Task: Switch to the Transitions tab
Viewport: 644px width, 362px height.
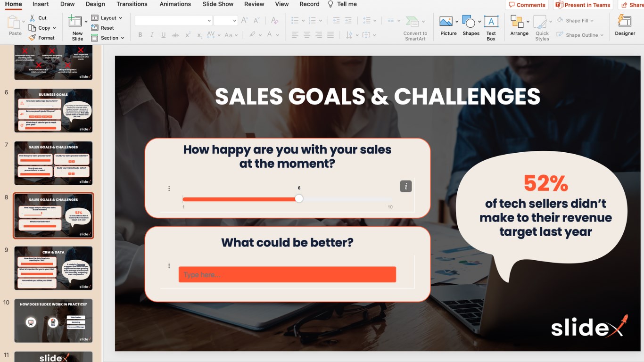Action: tap(132, 4)
